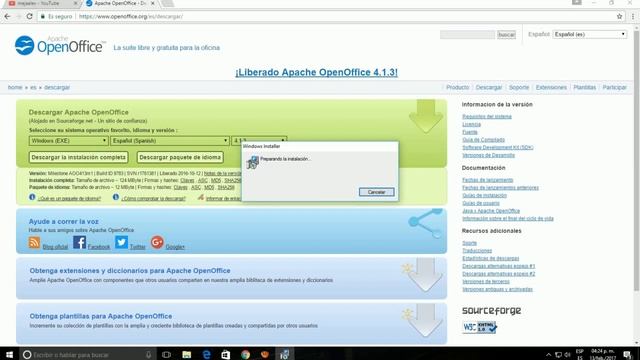
Task: Open the site language Español (es) dropdown
Action: (589, 34)
